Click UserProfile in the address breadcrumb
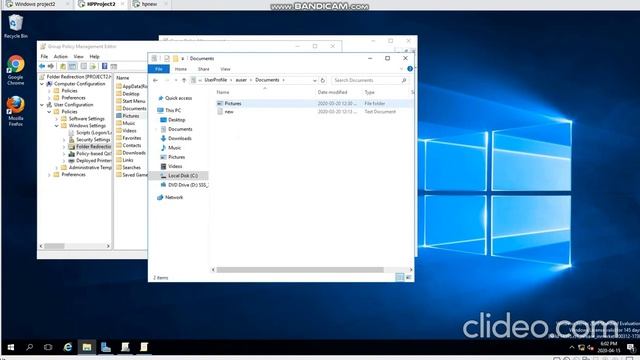640x360 pixels. [x=216, y=80]
